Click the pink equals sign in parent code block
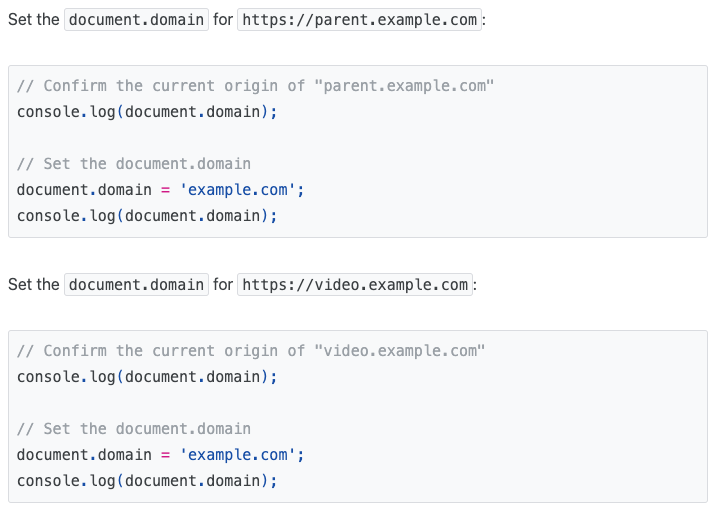The width and height of the screenshot is (719, 514). (166, 189)
